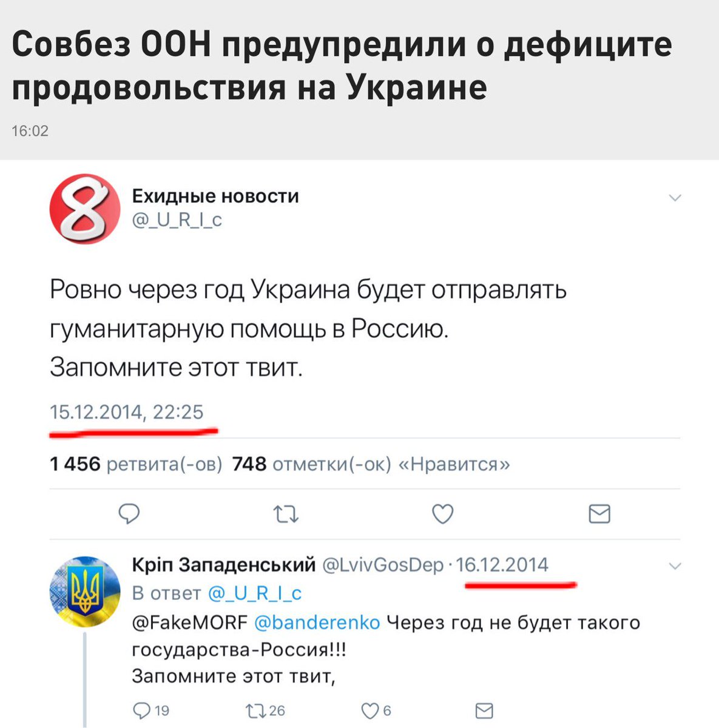Click reply icon showing 19 replies

click(141, 710)
